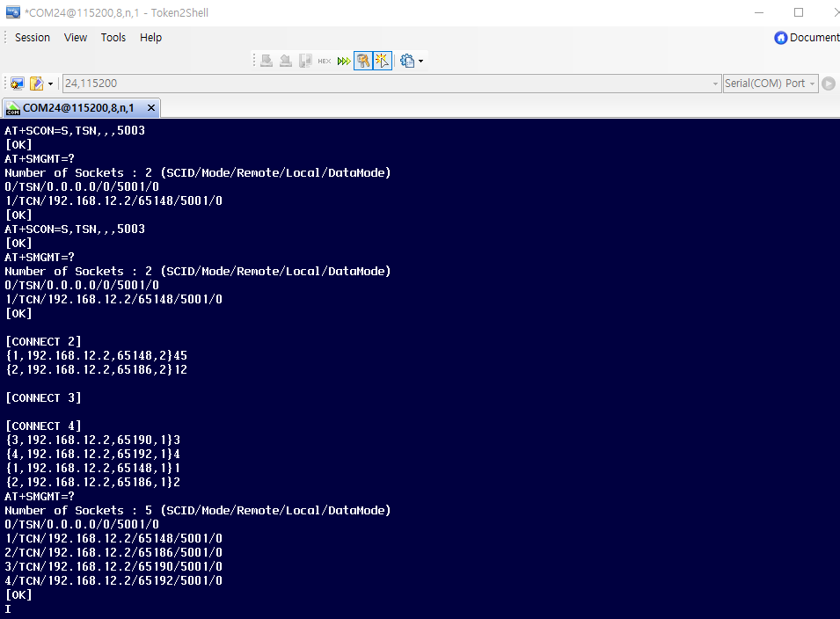The width and height of the screenshot is (840, 619).
Task: Click the gray device-transfer toolbar icon
Action: (305, 61)
